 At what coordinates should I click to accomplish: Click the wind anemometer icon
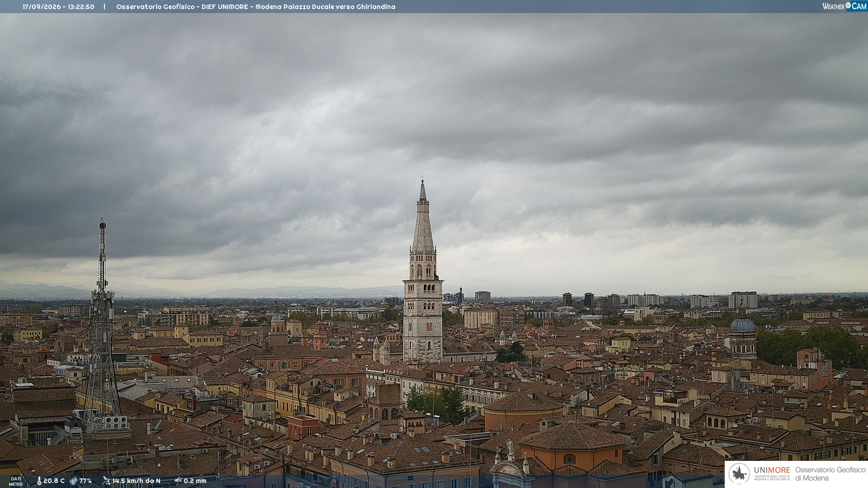pyautogui.click(x=106, y=481)
